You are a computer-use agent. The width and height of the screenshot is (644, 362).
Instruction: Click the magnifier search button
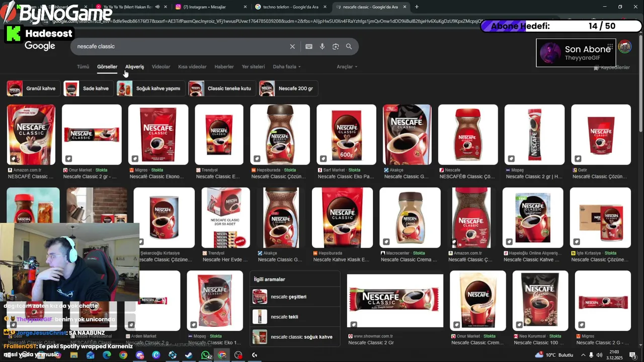(x=349, y=46)
